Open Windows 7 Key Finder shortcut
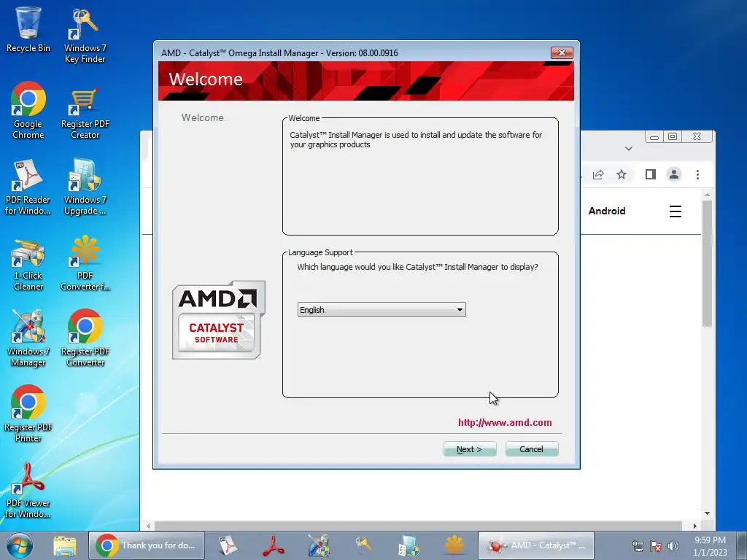The image size is (747, 560). pos(85,36)
